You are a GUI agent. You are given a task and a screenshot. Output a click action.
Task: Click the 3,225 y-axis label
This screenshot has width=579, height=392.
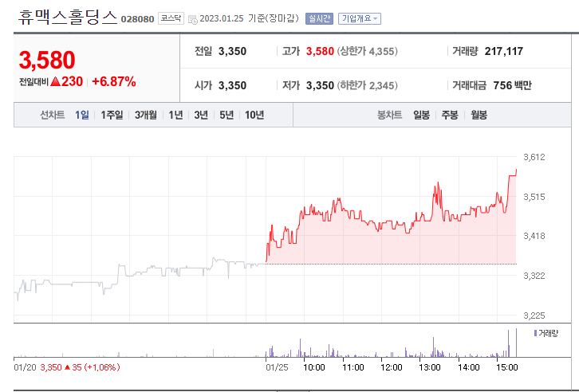(x=534, y=316)
